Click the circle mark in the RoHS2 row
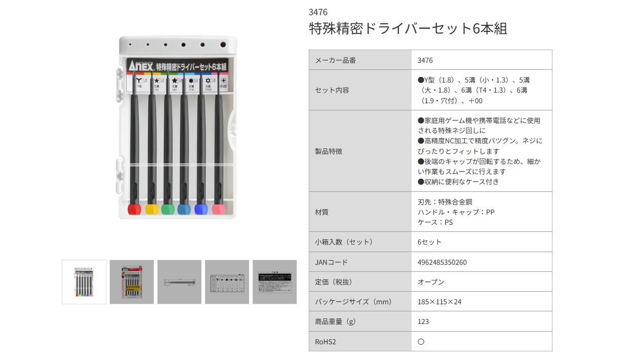Viewport: 630px width, 364px height. tap(421, 342)
